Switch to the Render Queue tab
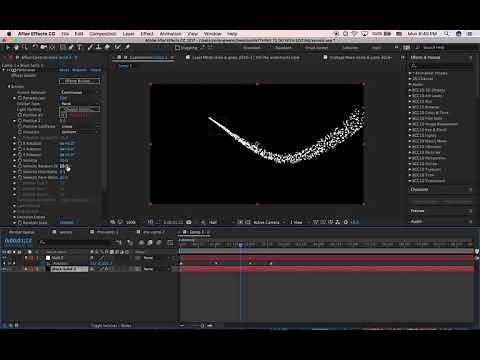Image resolution: width=480 pixels, height=360 pixels. tap(21, 232)
